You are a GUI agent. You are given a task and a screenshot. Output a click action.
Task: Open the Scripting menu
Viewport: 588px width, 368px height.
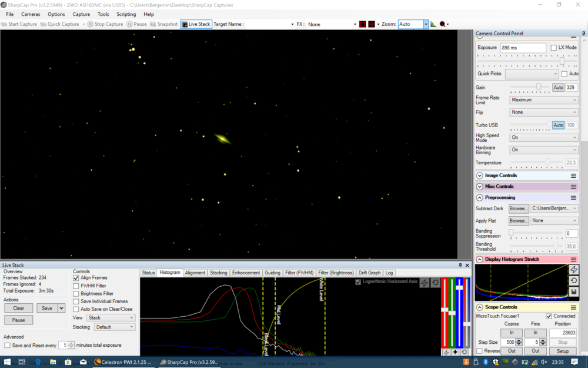pyautogui.click(x=126, y=14)
